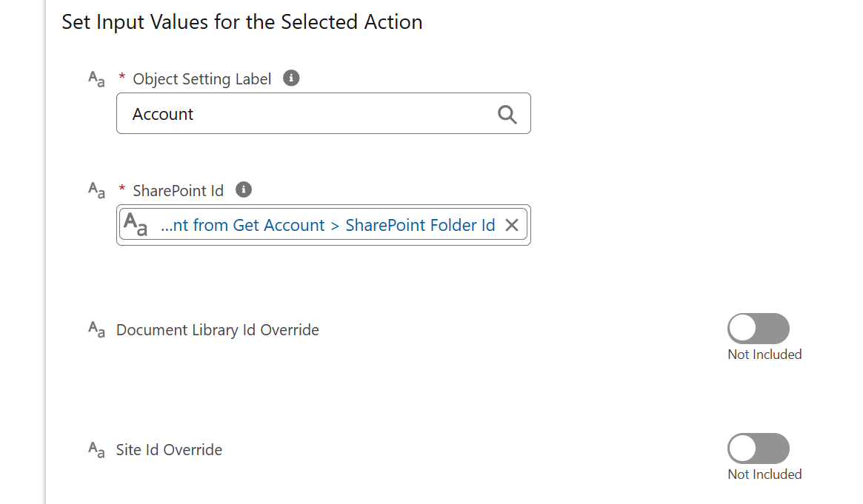The width and height of the screenshot is (863, 504).
Task: Click the Aa icon inside SharePoint Id pill
Action: pos(136,225)
